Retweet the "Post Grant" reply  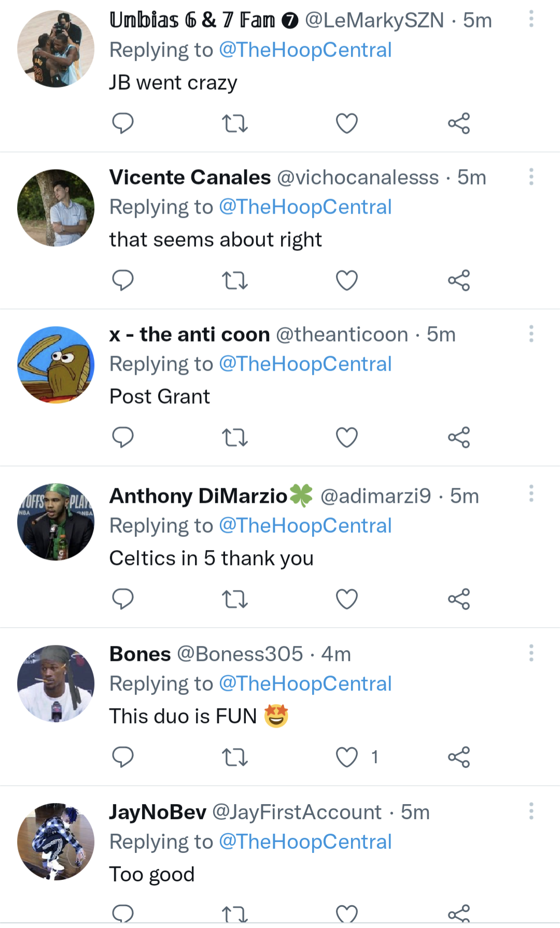coord(235,438)
